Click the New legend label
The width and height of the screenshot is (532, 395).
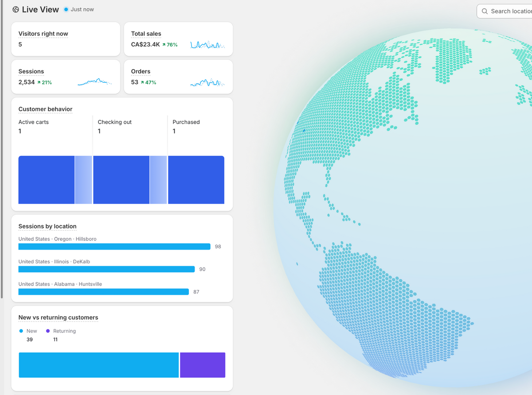coord(32,331)
